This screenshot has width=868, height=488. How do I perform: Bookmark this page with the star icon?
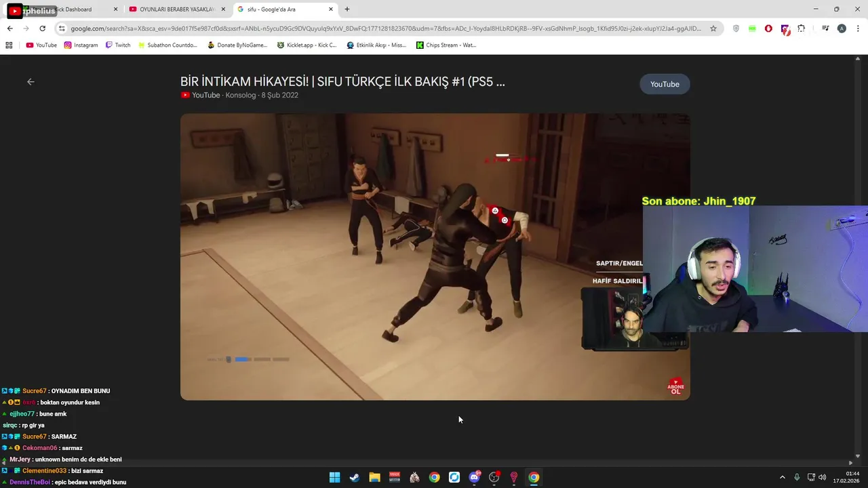[713, 28]
